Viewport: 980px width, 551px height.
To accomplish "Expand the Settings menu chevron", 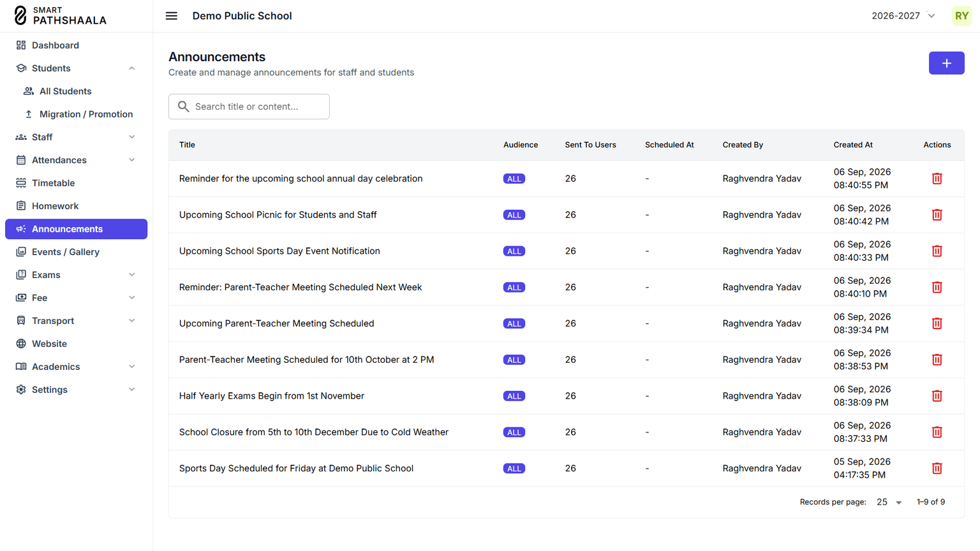I will (x=132, y=390).
